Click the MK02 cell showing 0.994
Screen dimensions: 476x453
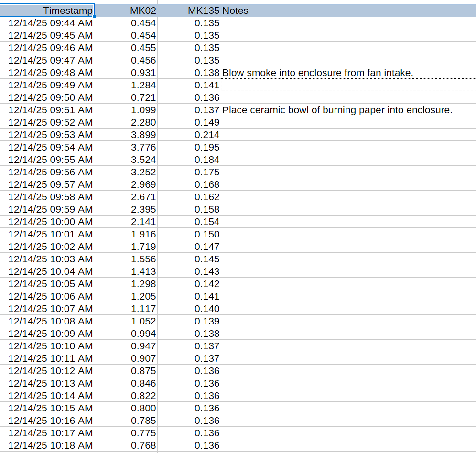click(126, 334)
